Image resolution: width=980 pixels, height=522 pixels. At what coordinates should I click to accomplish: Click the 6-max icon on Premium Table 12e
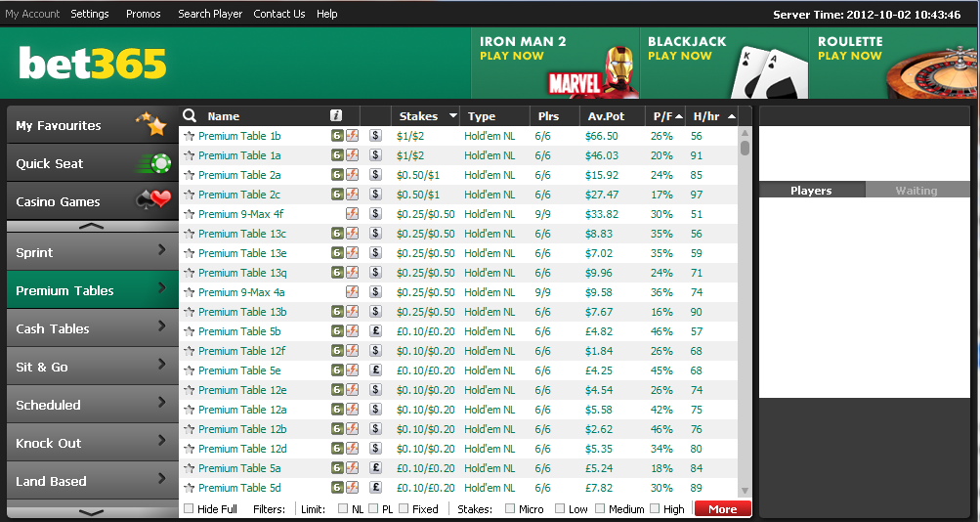pyautogui.click(x=337, y=390)
